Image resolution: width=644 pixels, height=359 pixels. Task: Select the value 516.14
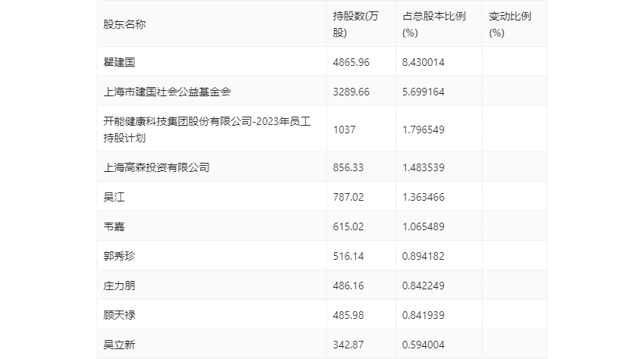coord(349,256)
